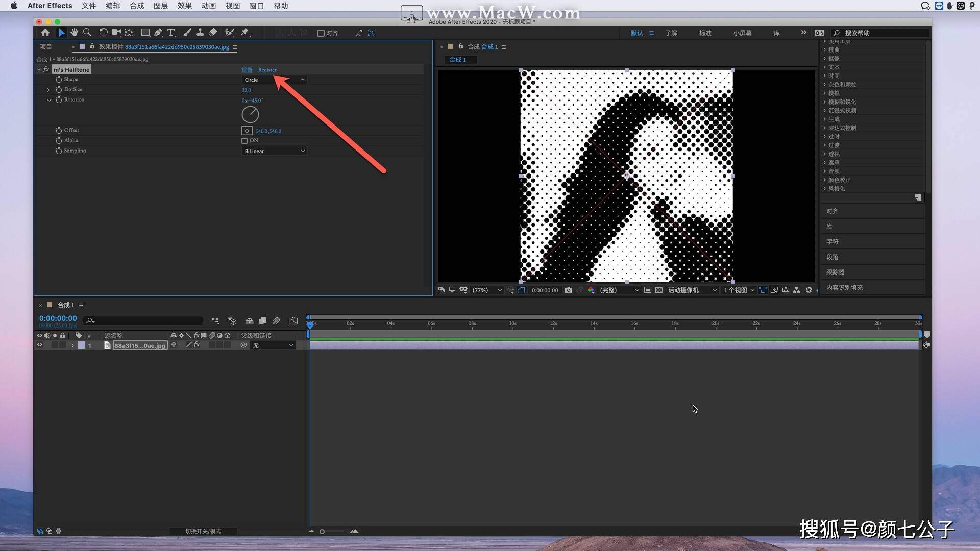The height and width of the screenshot is (551, 980).
Task: Open the Graph Editor icon in timeline
Action: pyautogui.click(x=293, y=321)
